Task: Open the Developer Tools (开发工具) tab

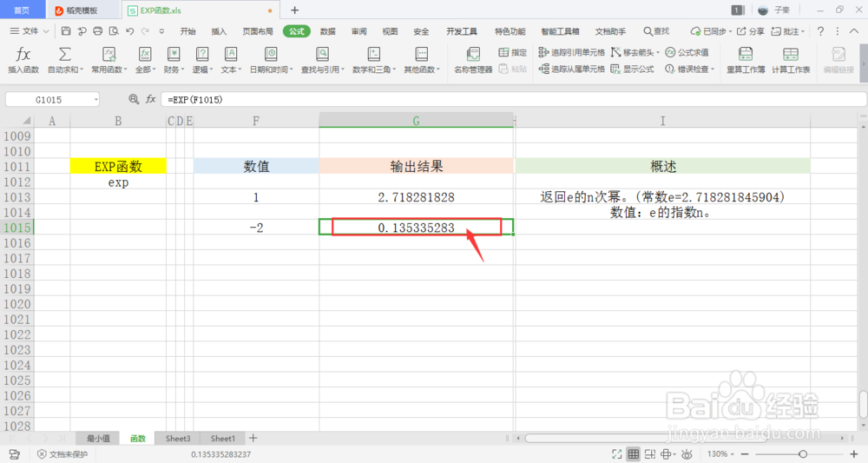Action: [x=462, y=31]
